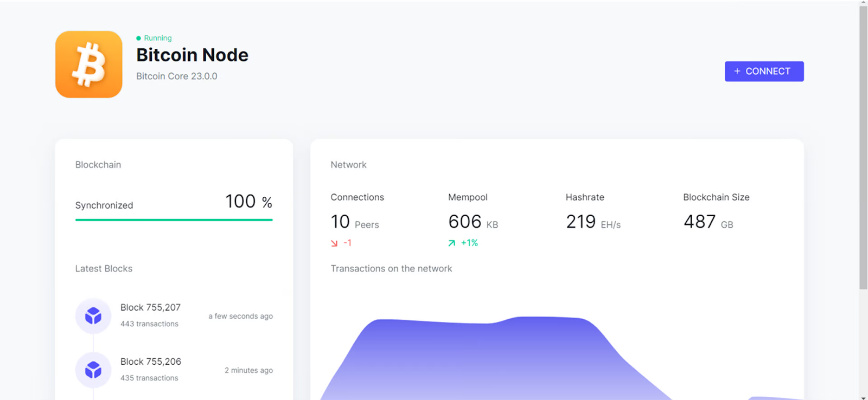Click the 'Bitcoin Core 23.0.0' version text
Image resolution: width=868 pixels, height=400 pixels.
[x=177, y=76]
